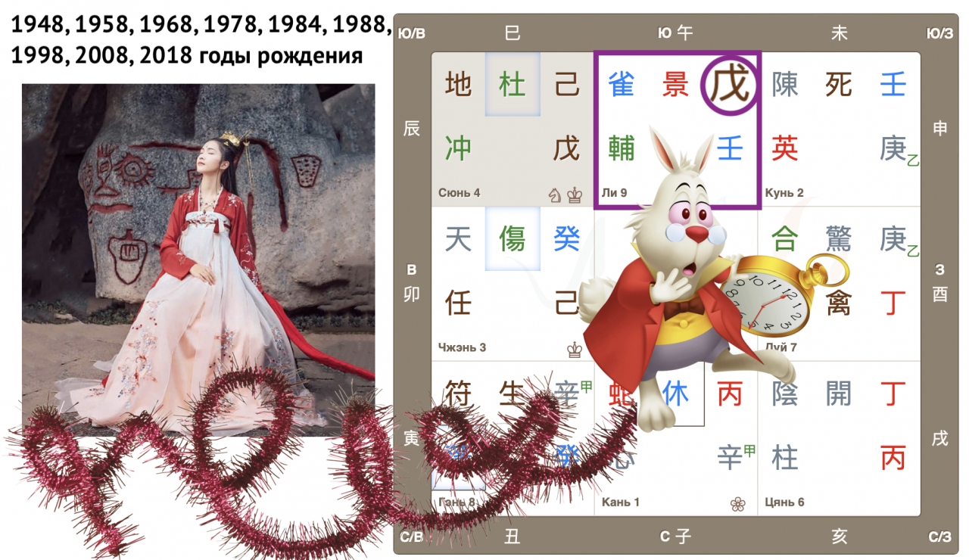Screen dimensions: 969x560
Task: Click the chess knight icon in Сюнь 4
Action: (x=555, y=194)
